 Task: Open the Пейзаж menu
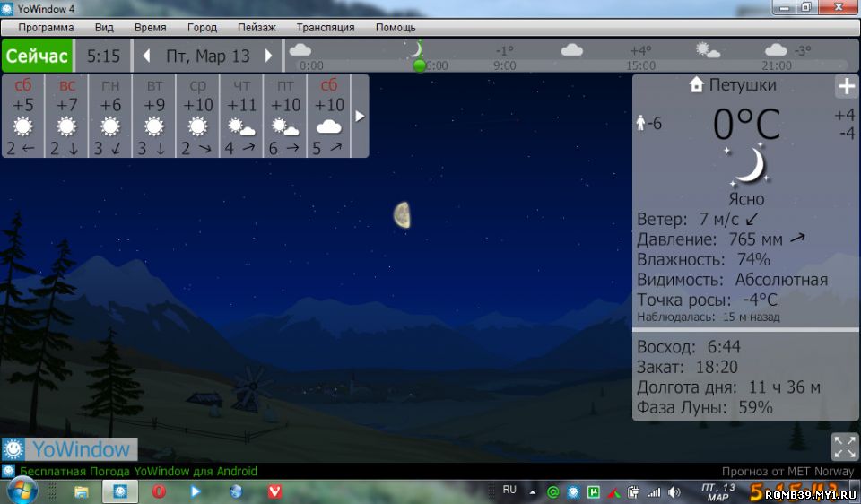257,27
